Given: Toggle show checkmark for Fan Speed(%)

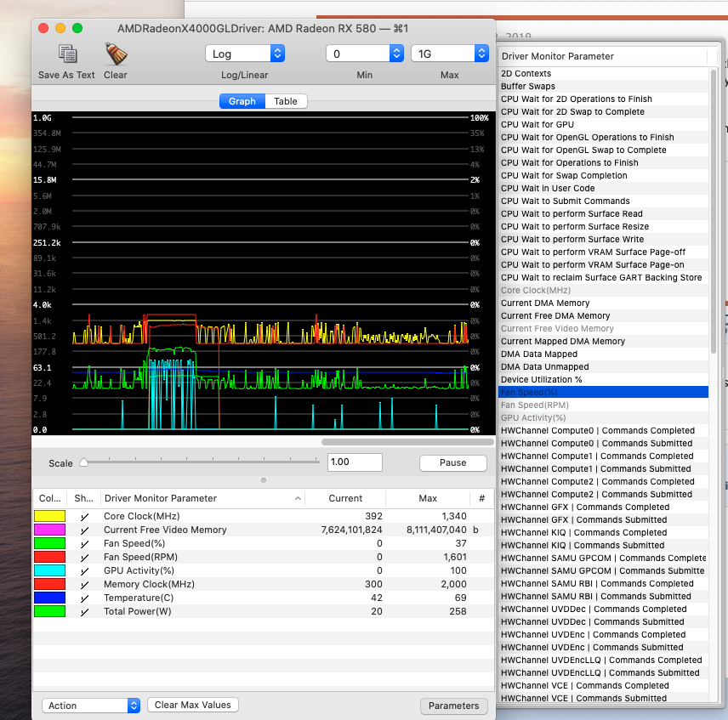Looking at the screenshot, I should [84, 544].
